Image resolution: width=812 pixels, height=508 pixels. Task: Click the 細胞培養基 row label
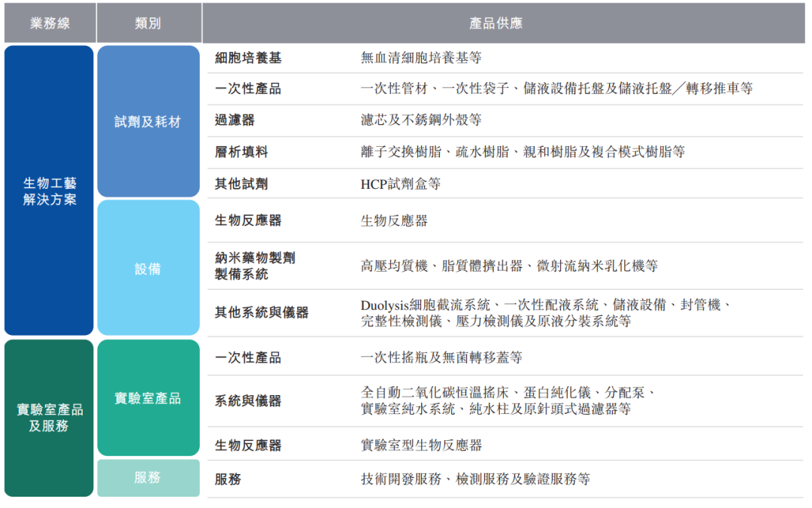(248, 58)
